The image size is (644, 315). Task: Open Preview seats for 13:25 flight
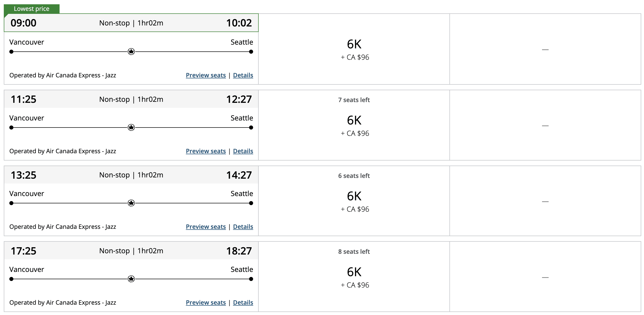click(x=206, y=227)
